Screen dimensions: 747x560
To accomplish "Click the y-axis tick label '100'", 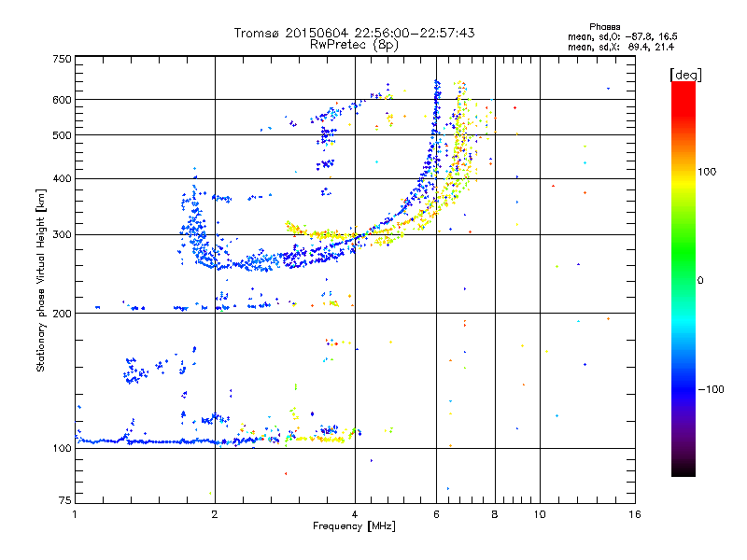I will point(62,449).
